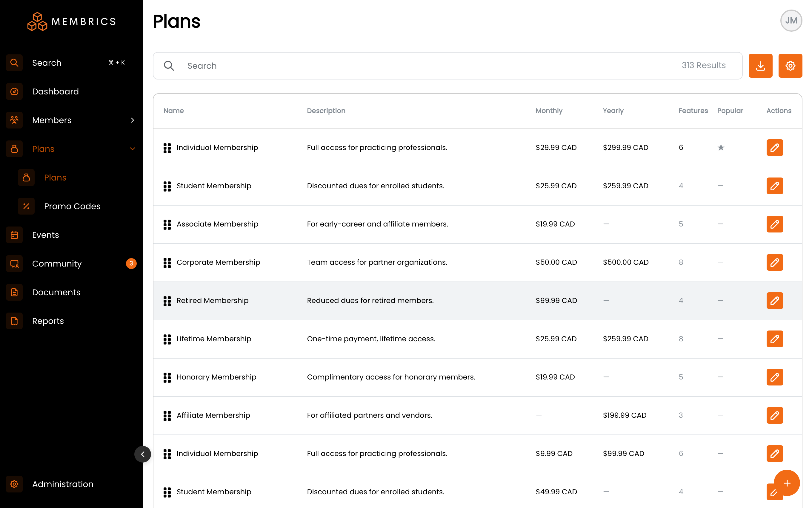Edit the Affiliate Membership plan

(775, 415)
